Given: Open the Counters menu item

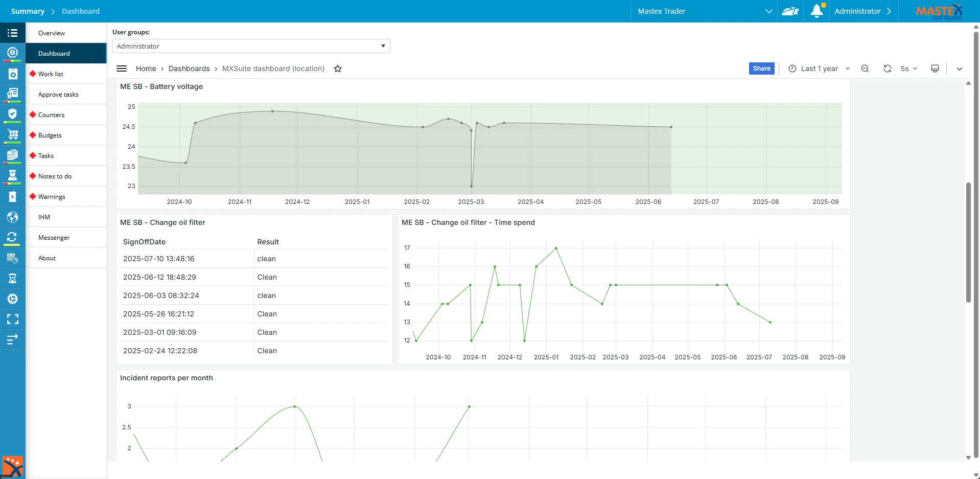Looking at the screenshot, I should click(51, 115).
